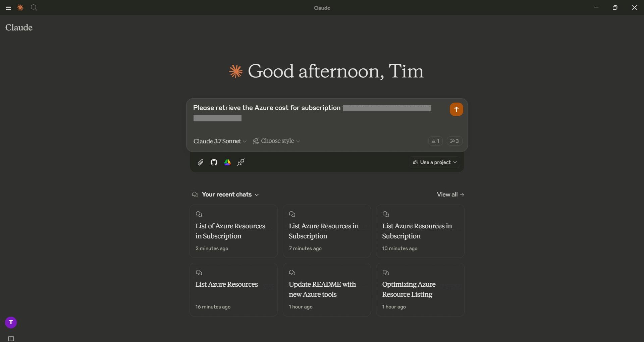The image size is (644, 342).
Task: Click the attached prompts badge showing 1
Action: 435,141
